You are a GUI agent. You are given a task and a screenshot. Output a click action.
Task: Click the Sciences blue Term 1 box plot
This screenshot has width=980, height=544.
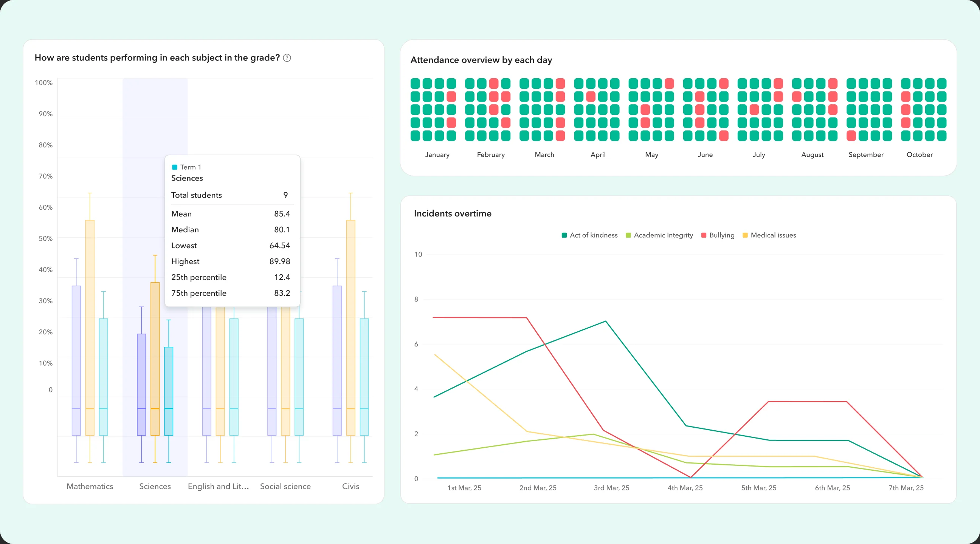(169, 391)
